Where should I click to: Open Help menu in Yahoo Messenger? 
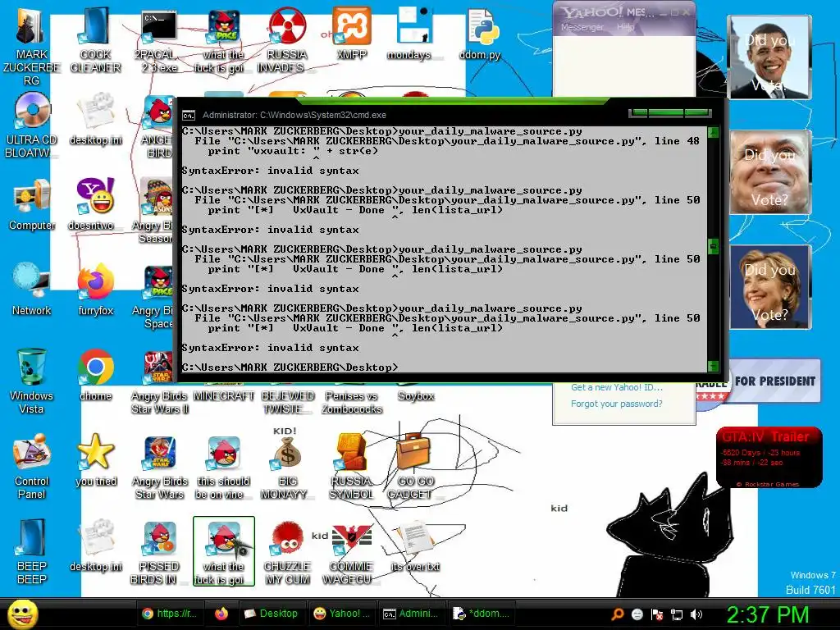click(x=625, y=27)
